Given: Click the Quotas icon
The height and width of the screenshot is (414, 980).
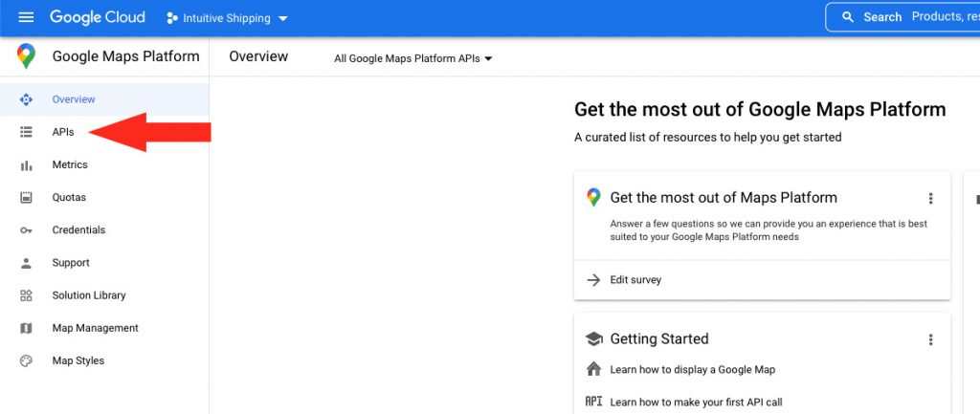Looking at the screenshot, I should (x=26, y=197).
